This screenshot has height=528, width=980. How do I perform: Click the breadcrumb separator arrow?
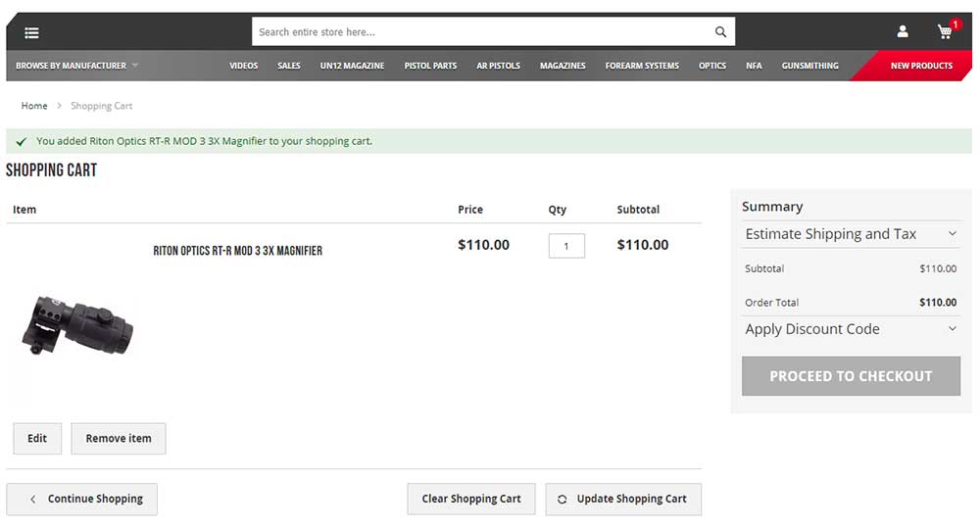[60, 106]
